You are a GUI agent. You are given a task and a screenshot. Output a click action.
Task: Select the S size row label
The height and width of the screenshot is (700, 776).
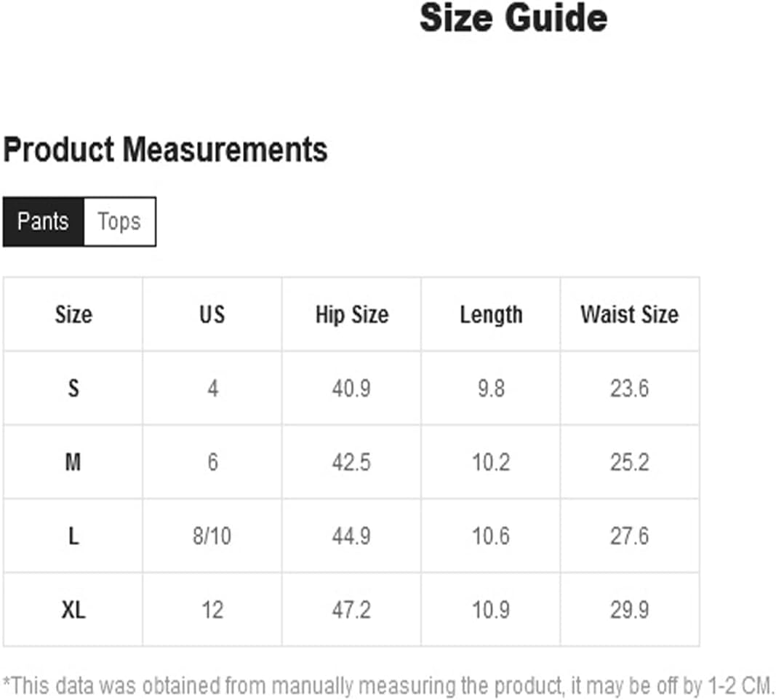pyautogui.click(x=73, y=388)
